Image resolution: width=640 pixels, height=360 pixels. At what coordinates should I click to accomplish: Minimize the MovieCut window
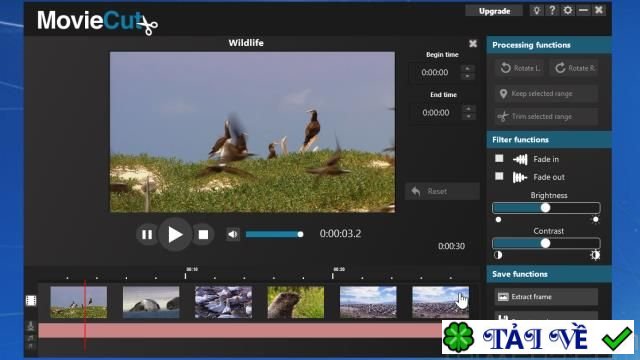coord(583,11)
